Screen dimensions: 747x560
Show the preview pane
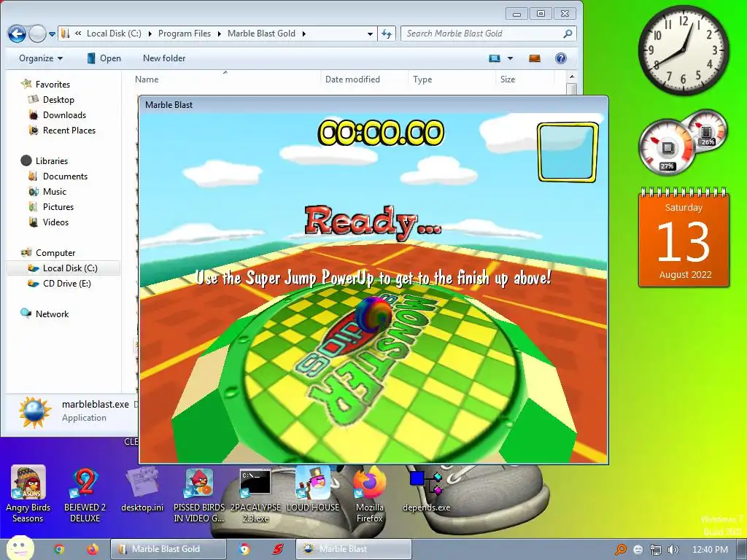535,58
